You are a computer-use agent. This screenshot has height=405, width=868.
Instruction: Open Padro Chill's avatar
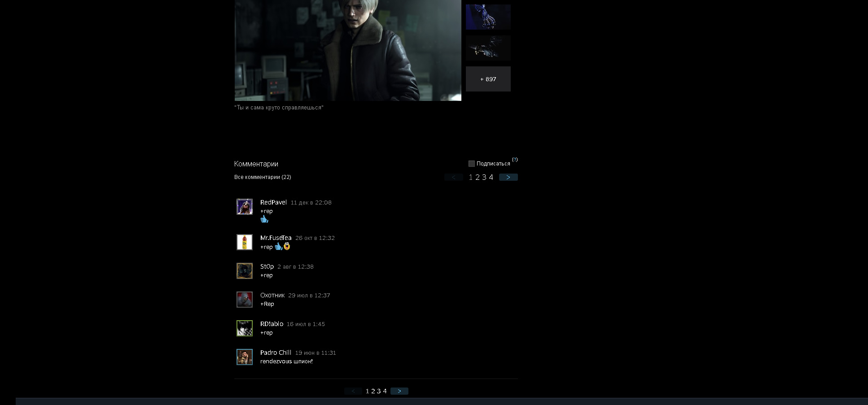click(245, 357)
